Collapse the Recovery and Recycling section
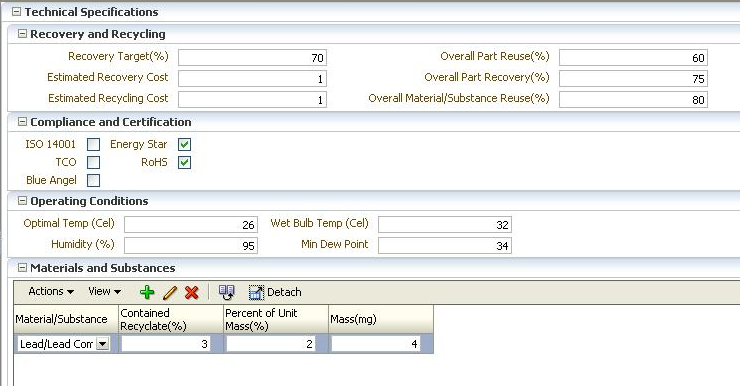 [x=22, y=34]
